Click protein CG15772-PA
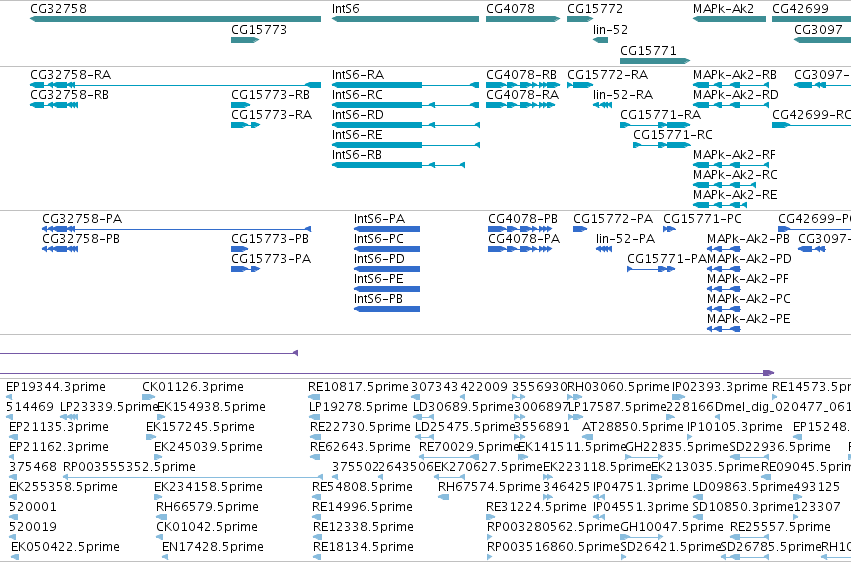This screenshot has width=851, height=562. pos(580,229)
